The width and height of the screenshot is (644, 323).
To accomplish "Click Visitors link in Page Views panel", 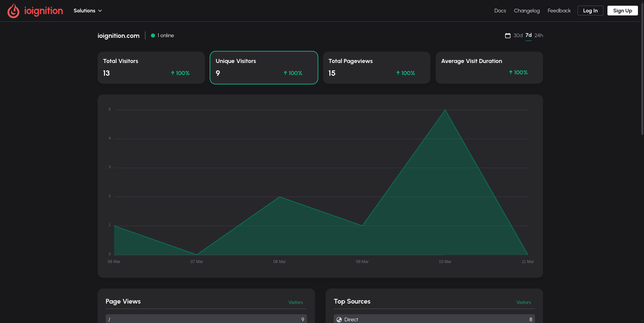I will (x=296, y=302).
